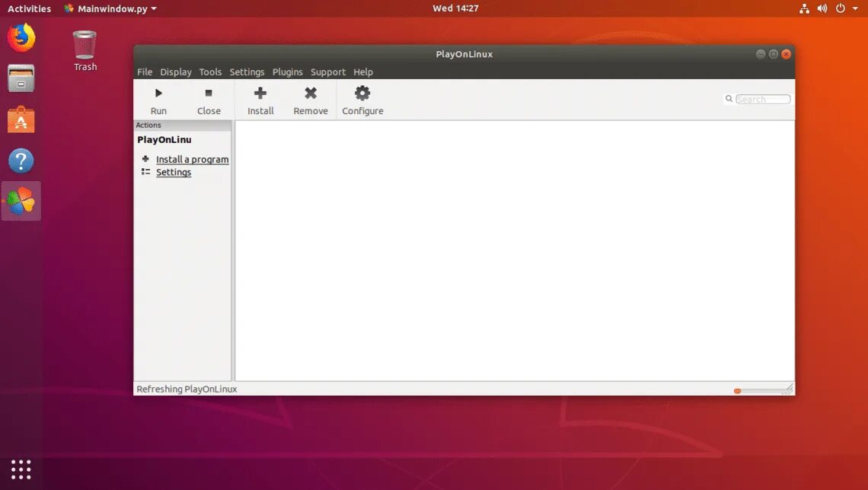The width and height of the screenshot is (868, 490).
Task: Click the plus icon beside Install a program
Action: 145,159
